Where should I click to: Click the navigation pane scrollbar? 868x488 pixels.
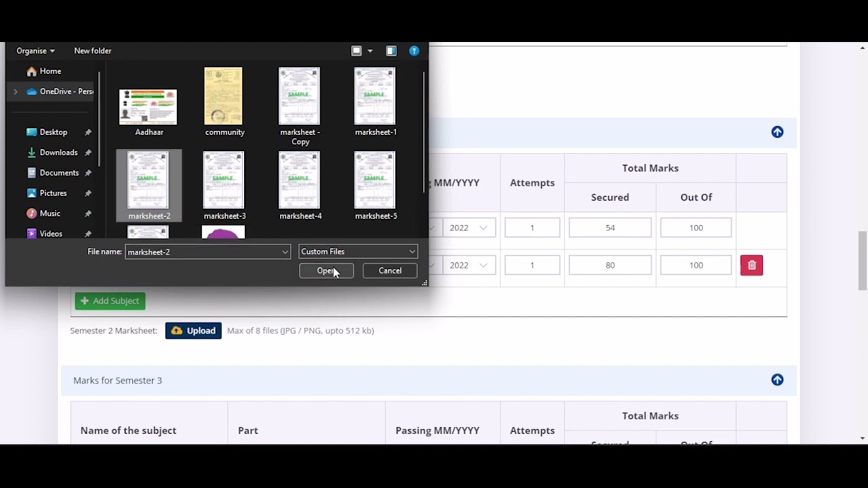click(100, 119)
